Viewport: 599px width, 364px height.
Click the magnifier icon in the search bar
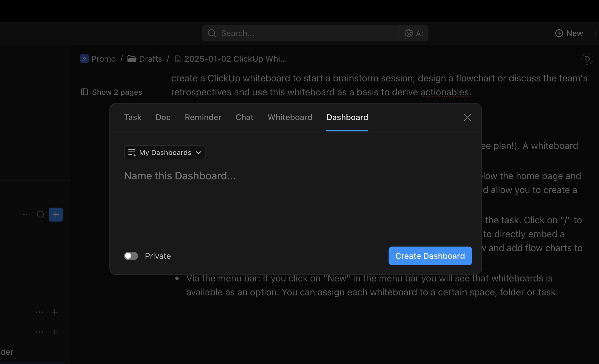[212, 33]
